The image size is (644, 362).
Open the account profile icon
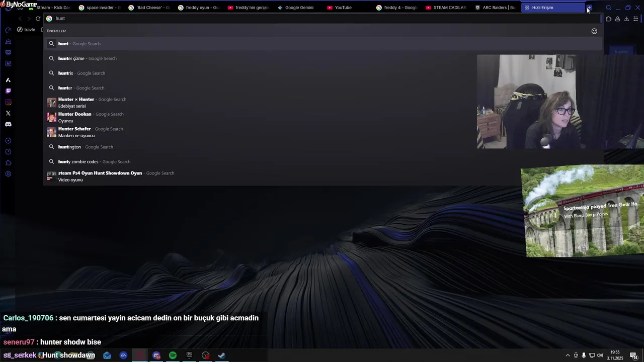click(617, 19)
